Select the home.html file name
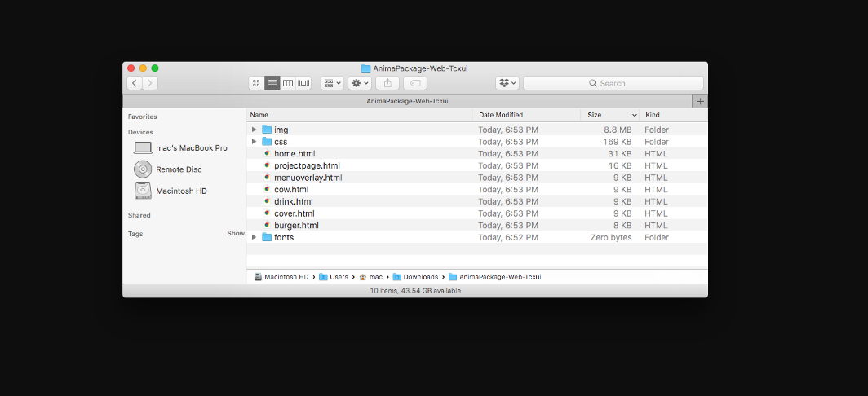868x396 pixels. tap(294, 154)
